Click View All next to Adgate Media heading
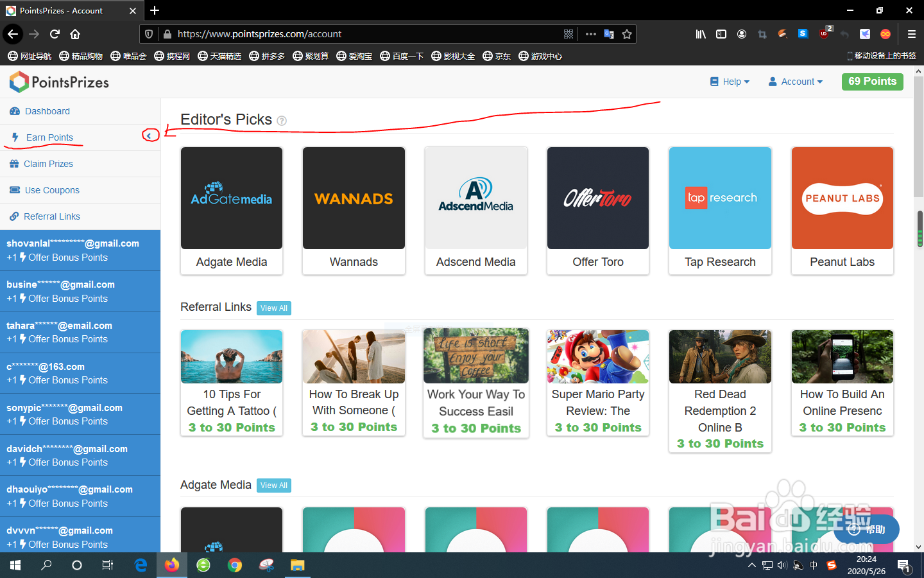Image resolution: width=924 pixels, height=578 pixels. tap(274, 486)
